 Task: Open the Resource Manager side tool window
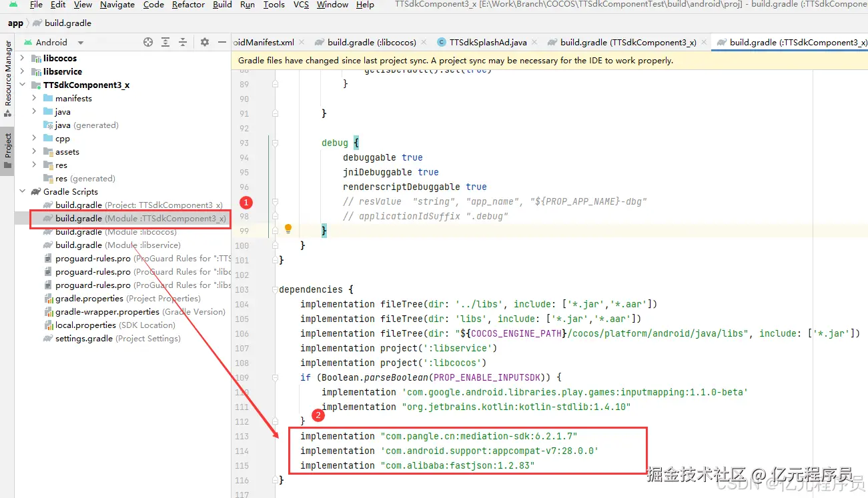point(7,77)
